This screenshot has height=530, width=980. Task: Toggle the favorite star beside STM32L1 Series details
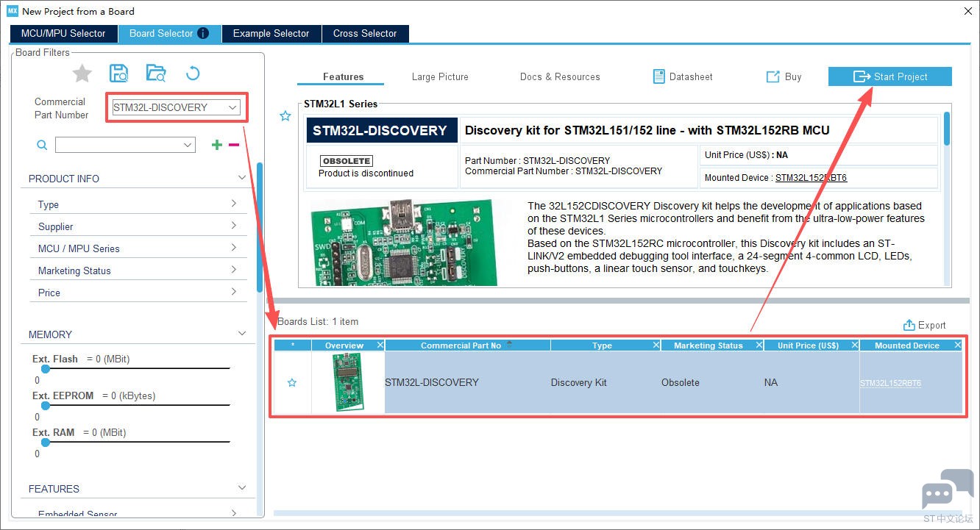[285, 115]
